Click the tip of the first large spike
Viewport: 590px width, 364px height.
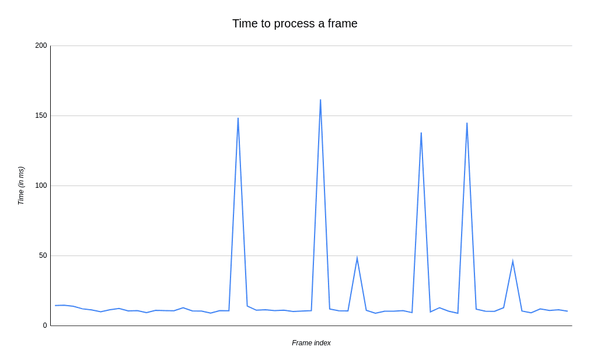click(238, 118)
